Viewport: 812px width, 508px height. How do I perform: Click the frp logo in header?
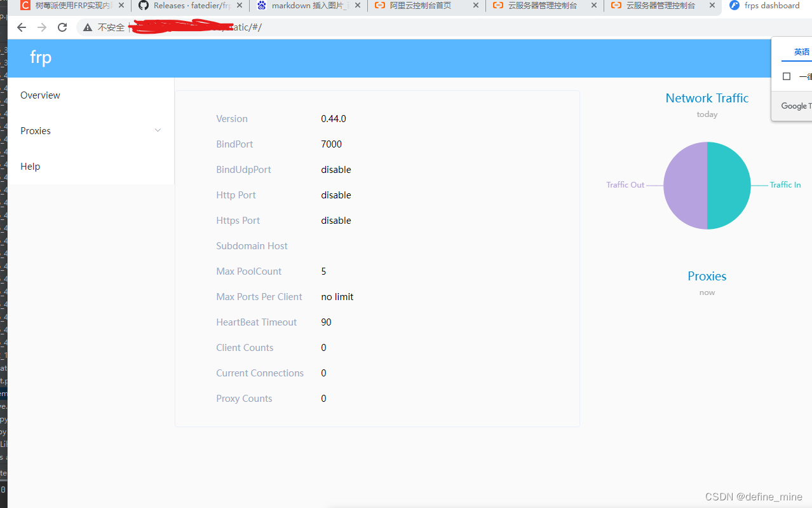[41, 58]
